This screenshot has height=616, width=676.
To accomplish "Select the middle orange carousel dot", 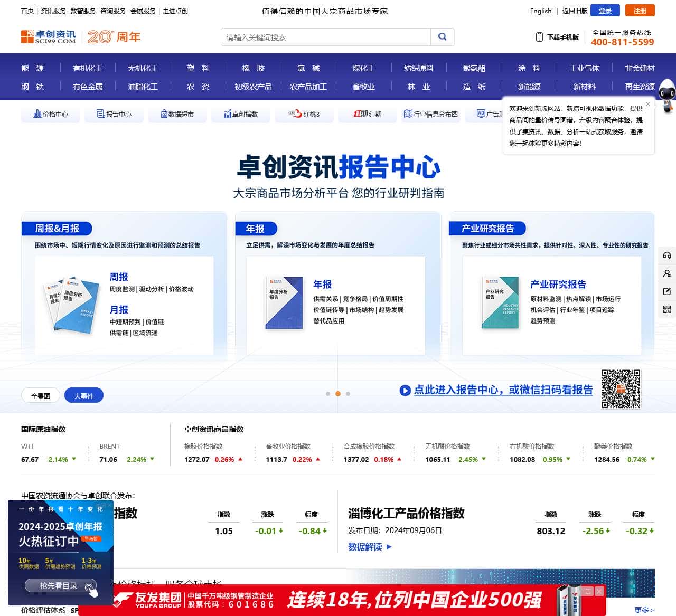I will click(338, 394).
